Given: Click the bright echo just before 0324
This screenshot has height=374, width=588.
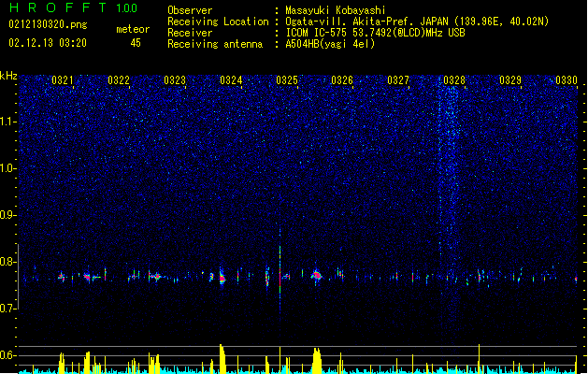Looking at the screenshot, I should pyautogui.click(x=222, y=278).
